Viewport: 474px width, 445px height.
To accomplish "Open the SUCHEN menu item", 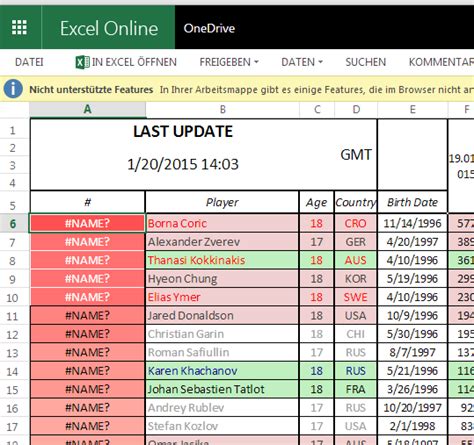I will click(x=365, y=62).
